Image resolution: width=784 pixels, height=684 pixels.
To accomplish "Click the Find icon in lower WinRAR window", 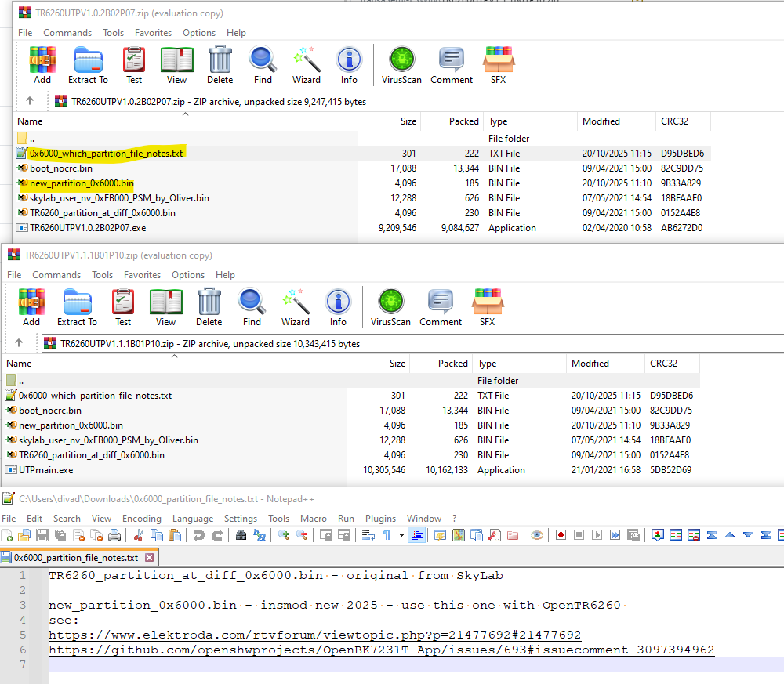I will [x=252, y=307].
